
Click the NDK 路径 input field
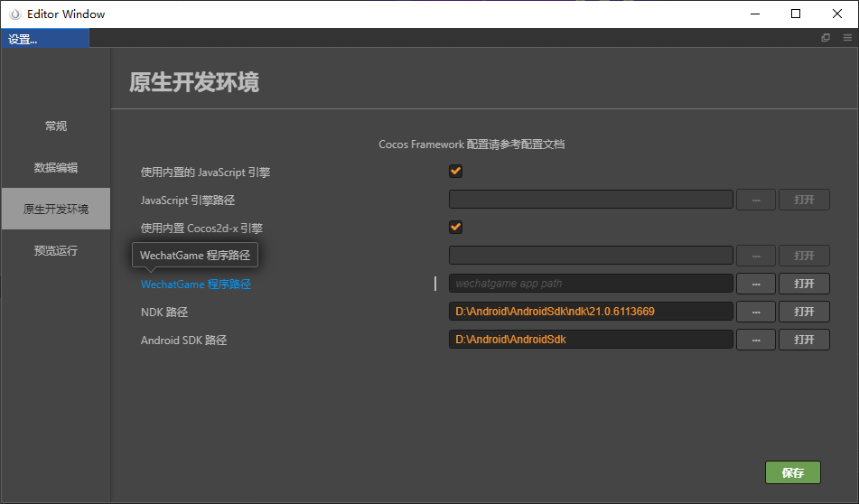pyautogui.click(x=591, y=312)
